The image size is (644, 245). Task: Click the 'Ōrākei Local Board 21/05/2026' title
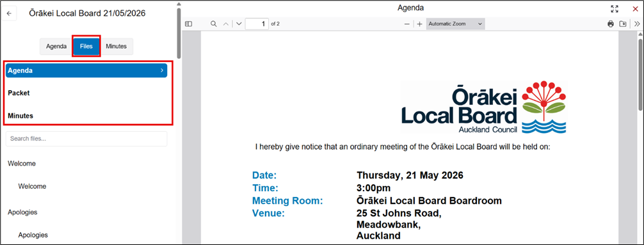[87, 13]
